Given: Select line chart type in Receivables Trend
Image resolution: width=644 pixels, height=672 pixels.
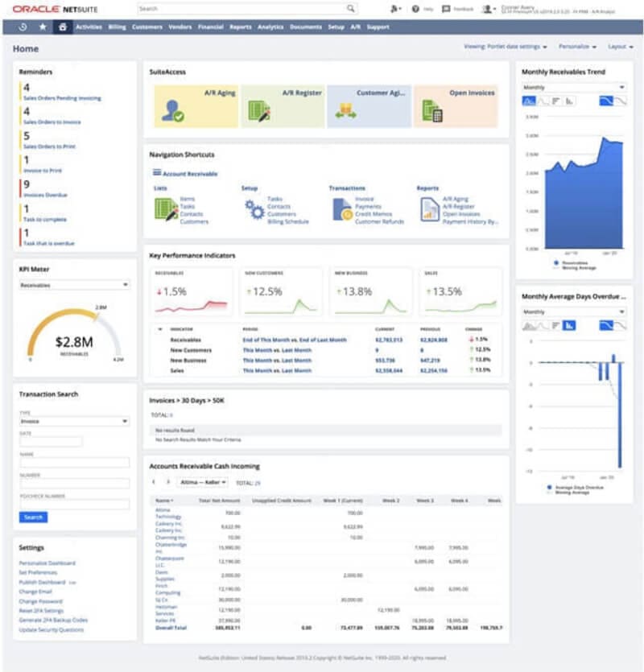Looking at the screenshot, I should (x=543, y=101).
